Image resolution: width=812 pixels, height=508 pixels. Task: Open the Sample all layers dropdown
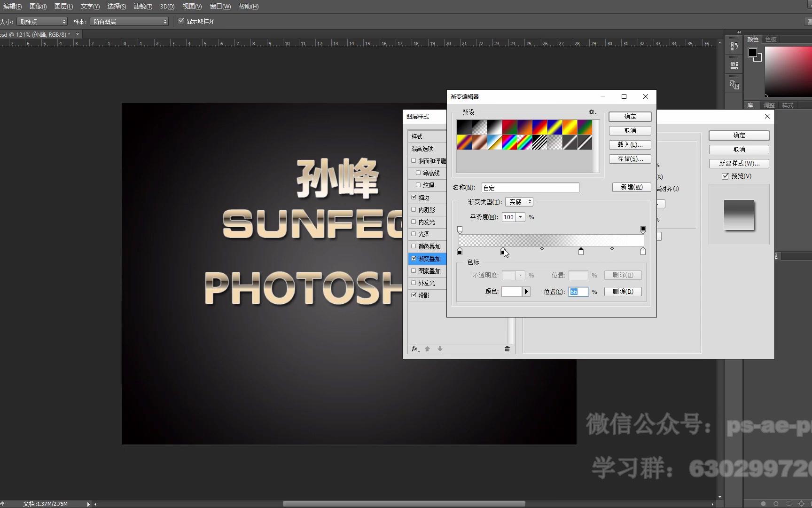point(129,22)
